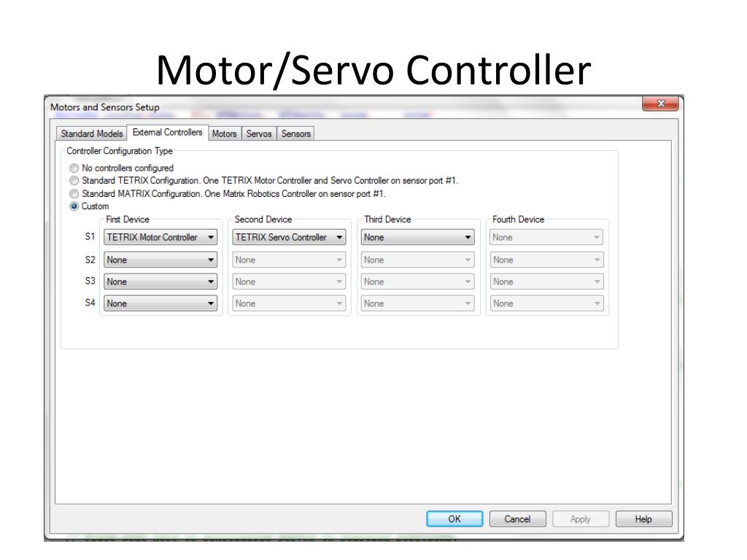Click the 'Motors and Sensors Setup' window title
The height and width of the screenshot is (560, 747).
click(105, 107)
